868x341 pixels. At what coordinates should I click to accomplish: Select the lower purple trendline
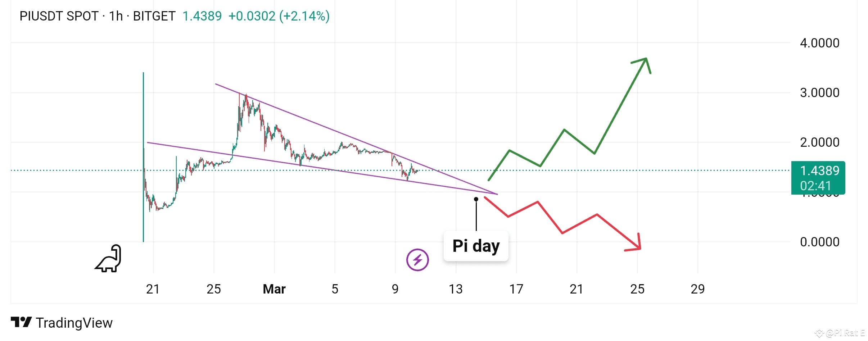point(322,168)
